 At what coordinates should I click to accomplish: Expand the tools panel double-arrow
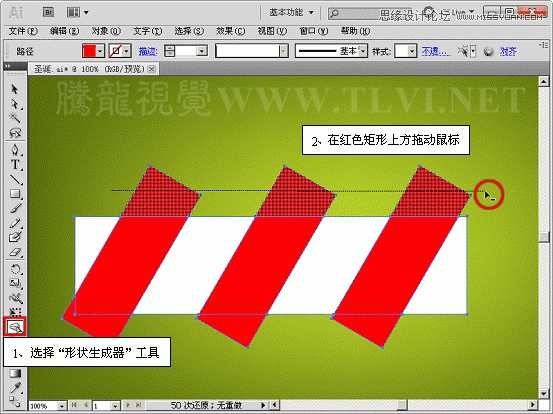(8, 66)
